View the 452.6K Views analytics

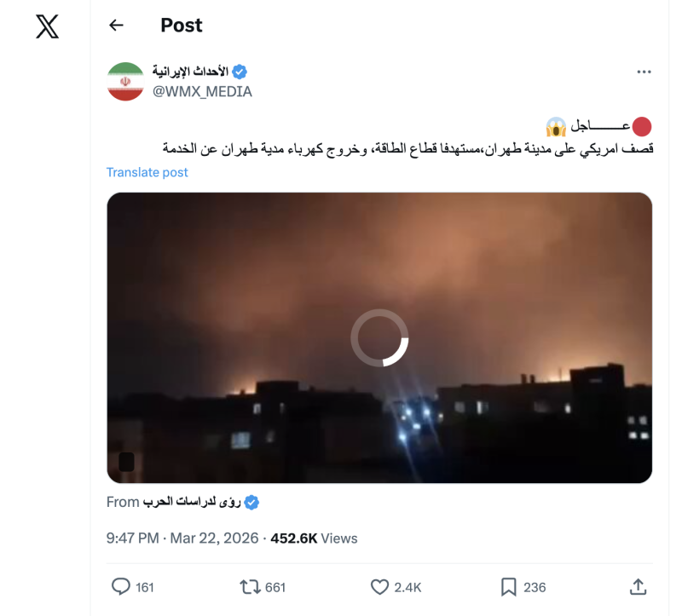(x=314, y=538)
